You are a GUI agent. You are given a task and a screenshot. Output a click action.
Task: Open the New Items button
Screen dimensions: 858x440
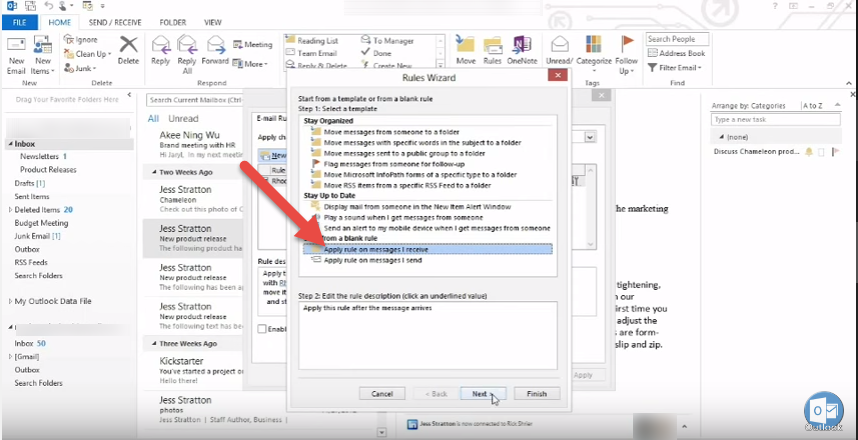pyautogui.click(x=42, y=56)
